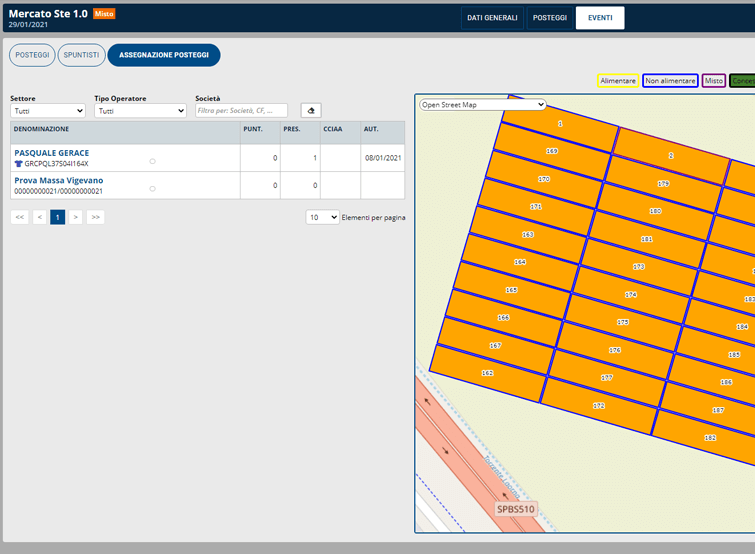Click the Misto badge next to Mercato Ste 1.0
Screen dimensions: 755x554
click(x=104, y=14)
